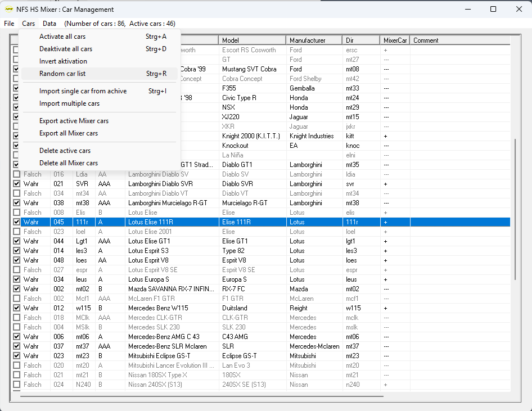Select Delete active cars

coord(100,151)
